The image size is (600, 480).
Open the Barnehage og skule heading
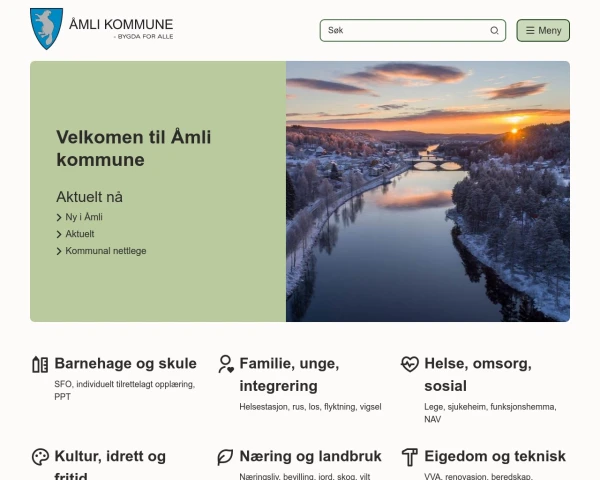[125, 363]
